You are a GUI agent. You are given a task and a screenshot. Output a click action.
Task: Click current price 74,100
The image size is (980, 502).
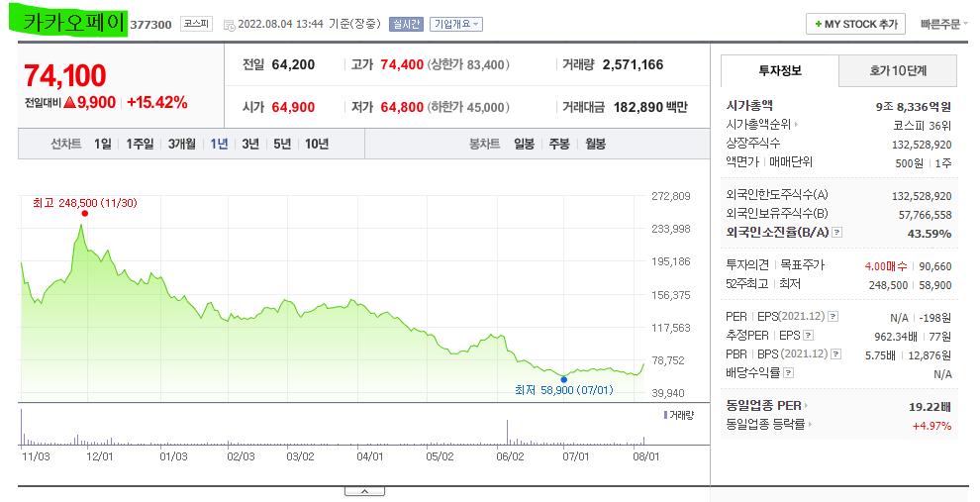point(65,75)
